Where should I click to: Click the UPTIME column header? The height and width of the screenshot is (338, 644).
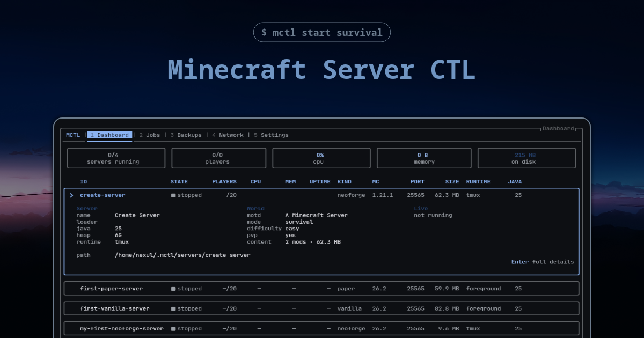tap(320, 182)
